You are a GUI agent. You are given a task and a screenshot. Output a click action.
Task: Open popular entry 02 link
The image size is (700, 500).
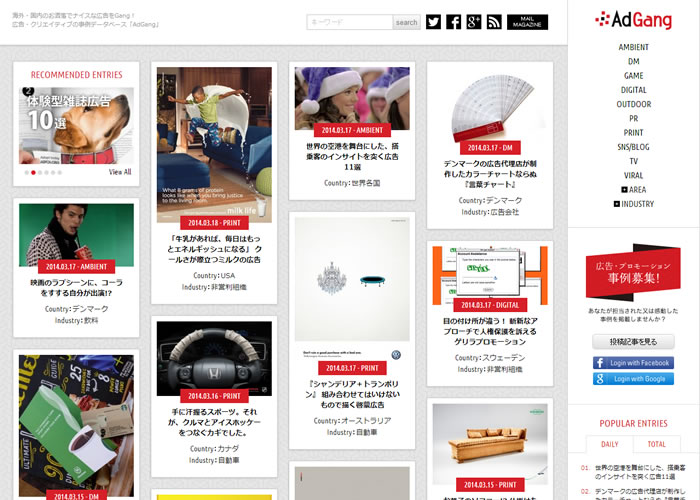[x=639, y=493]
